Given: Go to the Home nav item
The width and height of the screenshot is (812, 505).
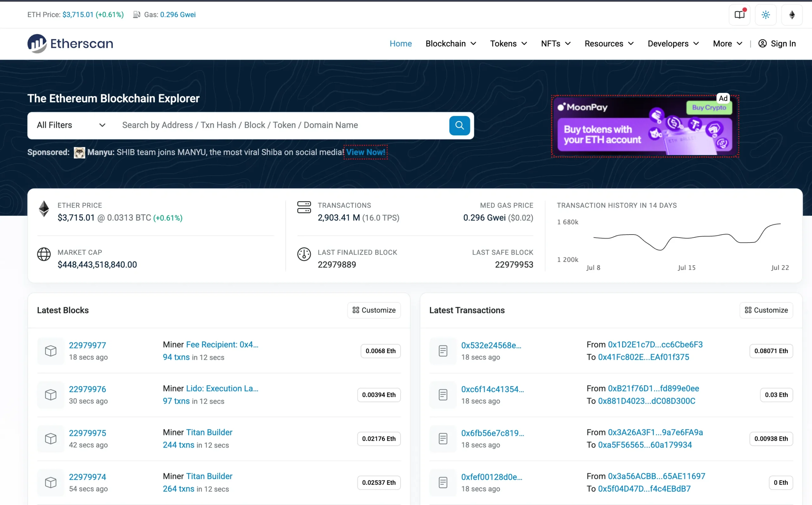Looking at the screenshot, I should 400,43.
